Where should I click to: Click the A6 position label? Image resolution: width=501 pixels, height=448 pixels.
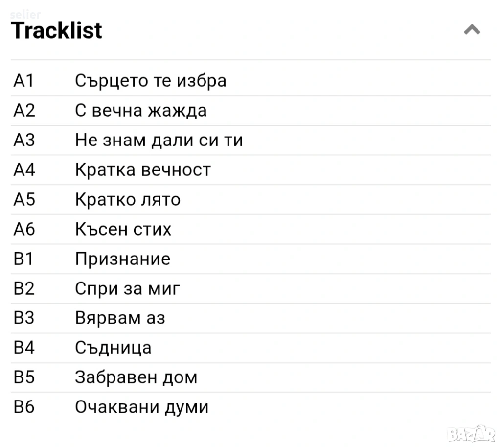pos(24,229)
